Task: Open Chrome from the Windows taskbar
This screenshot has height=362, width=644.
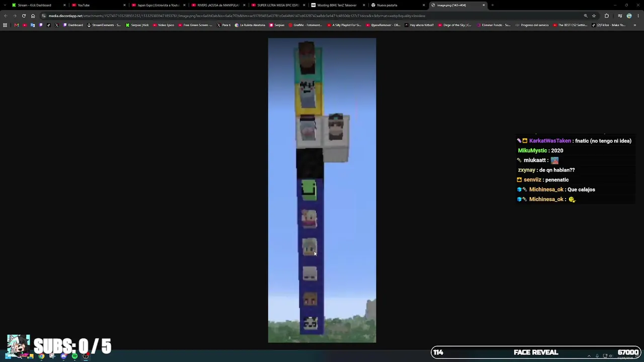Action: (x=41, y=356)
